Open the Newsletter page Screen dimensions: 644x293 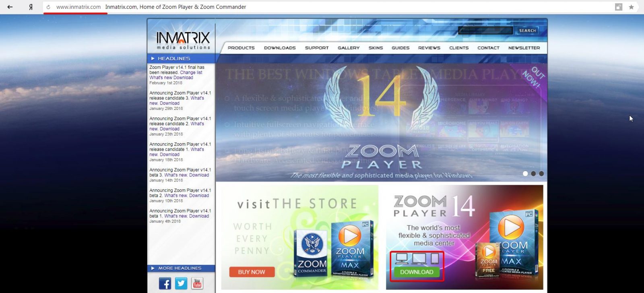pyautogui.click(x=524, y=48)
